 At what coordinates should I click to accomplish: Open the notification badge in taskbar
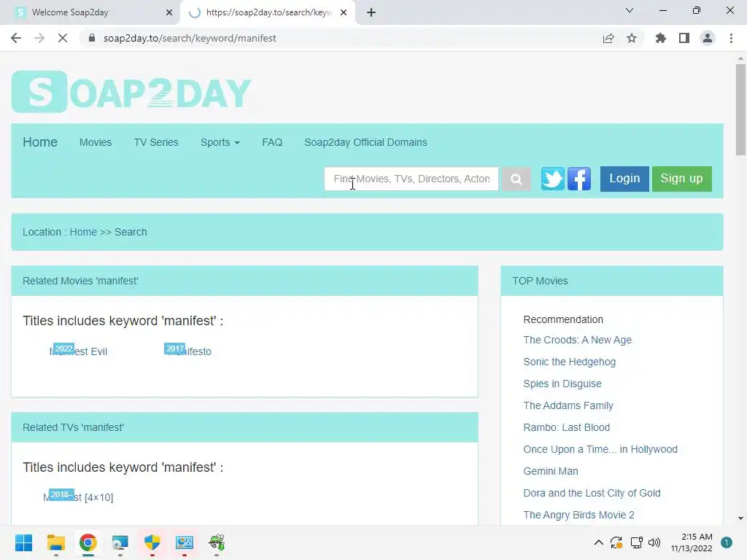pos(727,542)
